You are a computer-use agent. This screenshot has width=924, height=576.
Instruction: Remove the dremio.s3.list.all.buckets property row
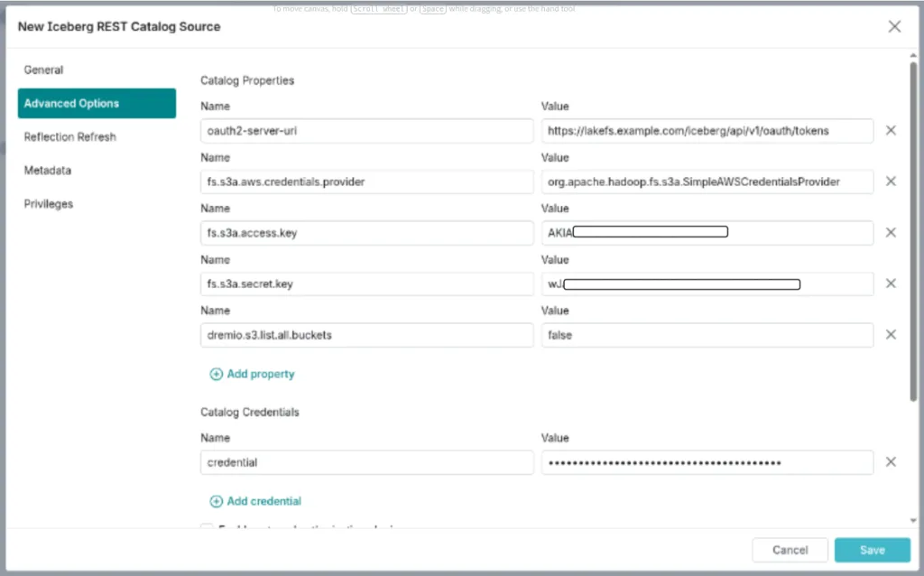click(891, 335)
